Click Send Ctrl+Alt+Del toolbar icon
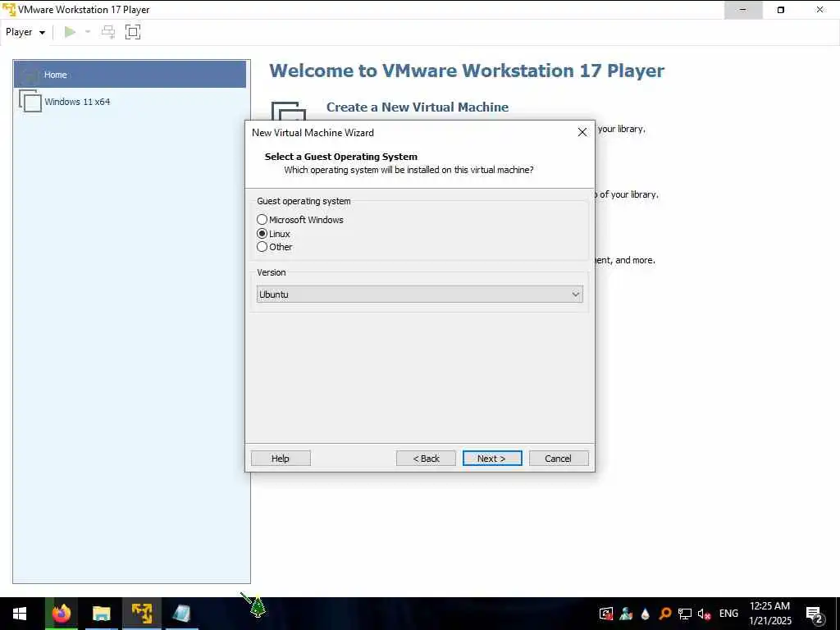Image resolution: width=840 pixels, height=630 pixels. tap(108, 32)
